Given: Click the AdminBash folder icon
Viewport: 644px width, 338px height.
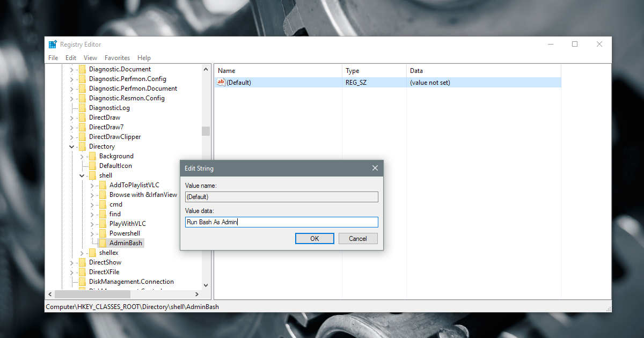Looking at the screenshot, I should coord(102,243).
